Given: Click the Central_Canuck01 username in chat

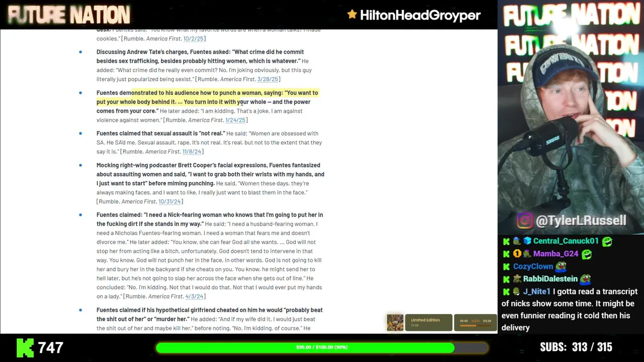Looking at the screenshot, I should coord(566,241).
